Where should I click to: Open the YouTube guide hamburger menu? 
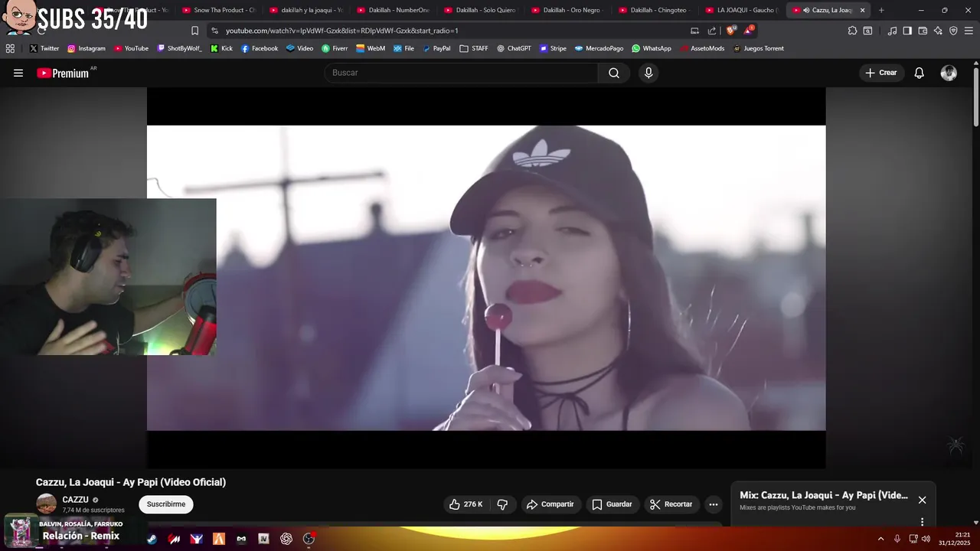click(x=18, y=73)
